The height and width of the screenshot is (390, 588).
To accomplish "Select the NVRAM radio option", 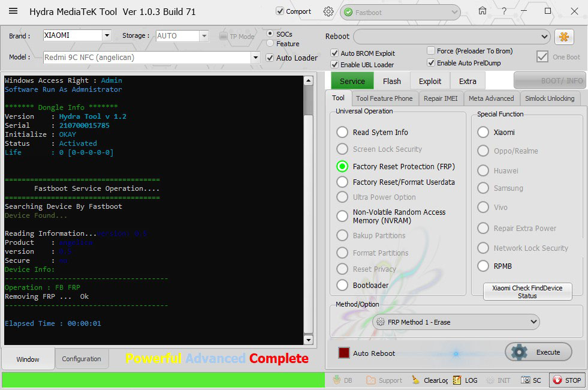I will coord(342,216).
